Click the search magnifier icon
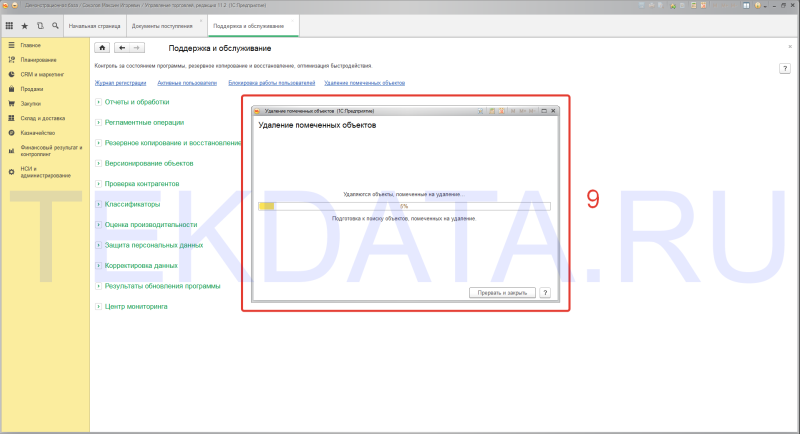The width and height of the screenshot is (800, 434). (55, 25)
